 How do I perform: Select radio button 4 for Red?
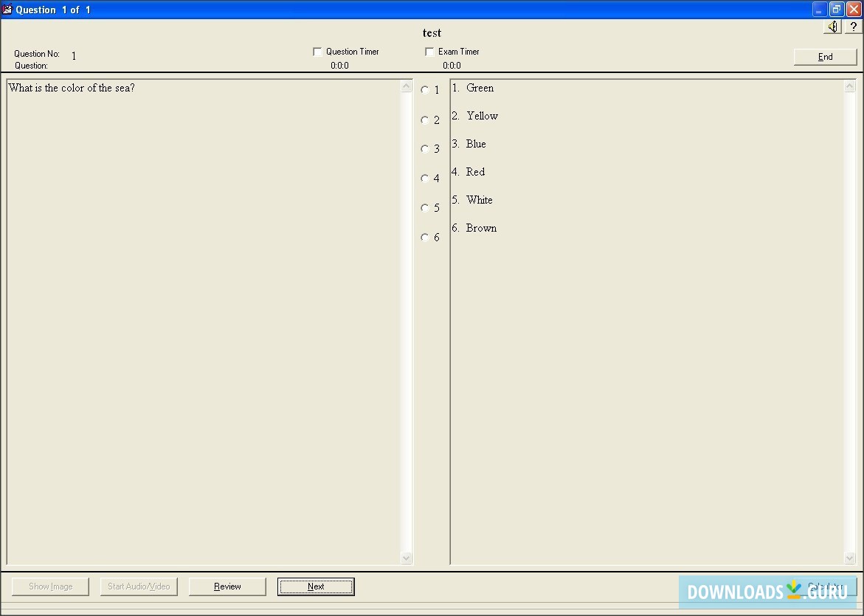click(x=425, y=178)
